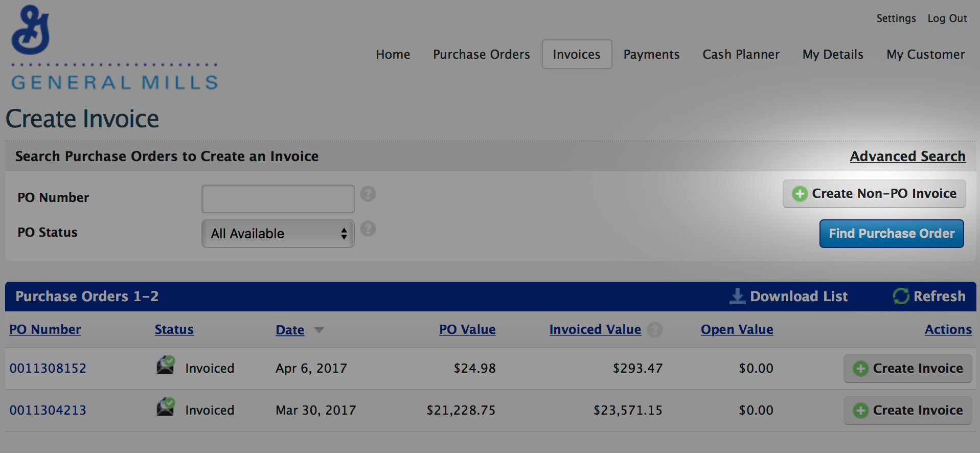Click the Log Out link
Screen dimensions: 980x453
[x=947, y=18]
